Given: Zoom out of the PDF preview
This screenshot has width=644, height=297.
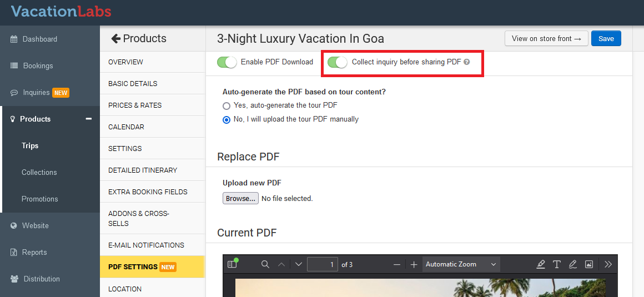Looking at the screenshot, I should tap(396, 265).
